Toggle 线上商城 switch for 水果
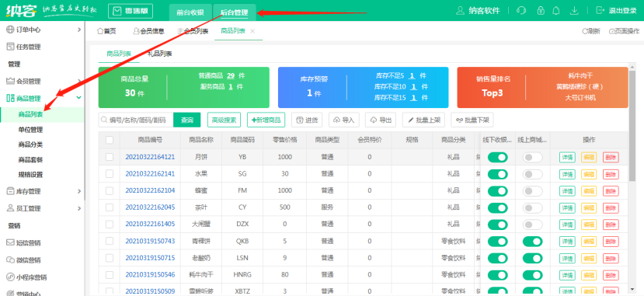 pos(532,174)
